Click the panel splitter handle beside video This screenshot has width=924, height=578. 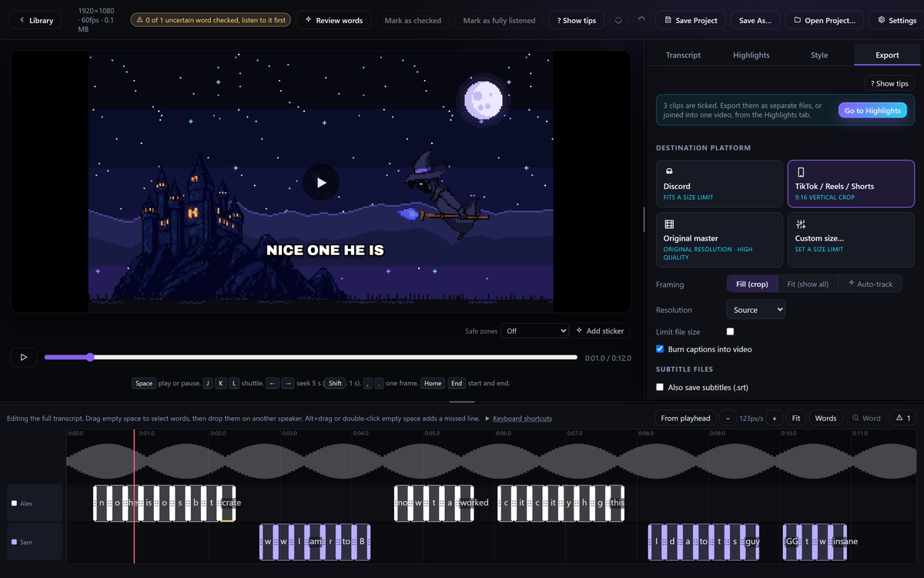click(644, 220)
